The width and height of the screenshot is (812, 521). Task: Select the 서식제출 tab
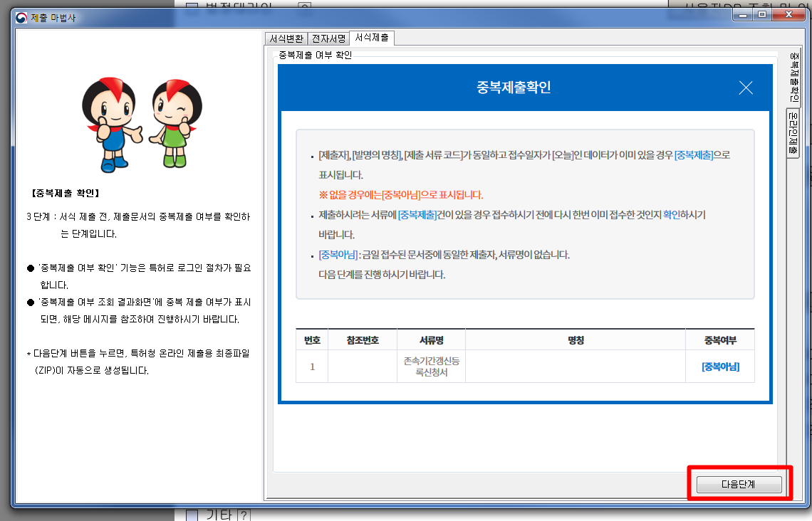point(372,38)
